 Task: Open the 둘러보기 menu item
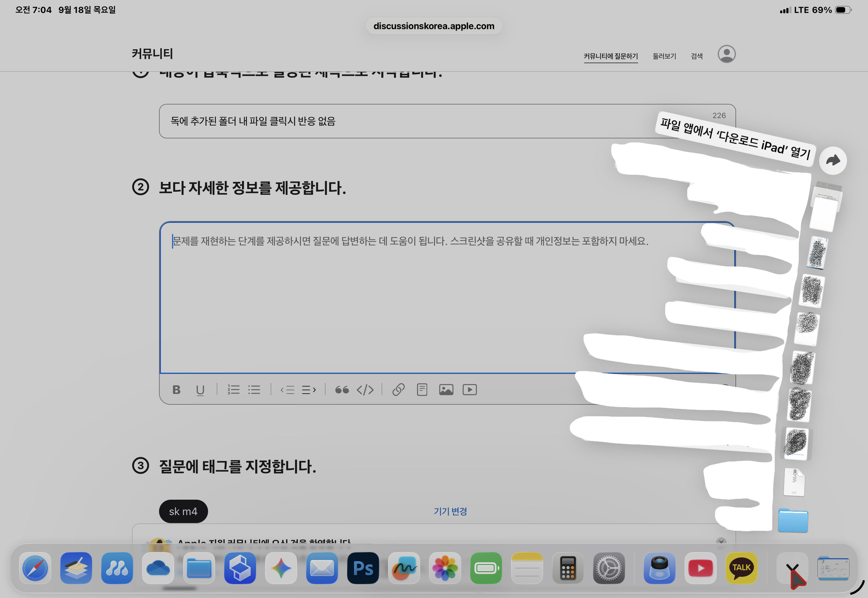664,56
